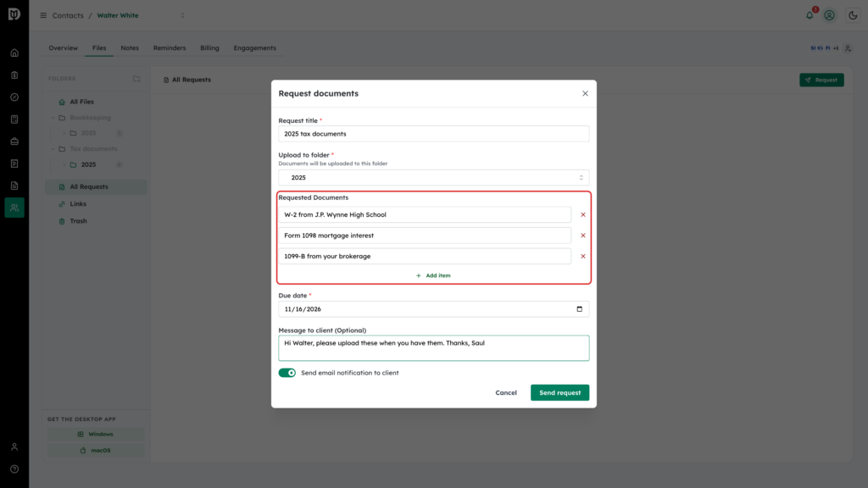The width and height of the screenshot is (868, 488).
Task: Open the Home icon in left sidebar
Action: [x=14, y=53]
